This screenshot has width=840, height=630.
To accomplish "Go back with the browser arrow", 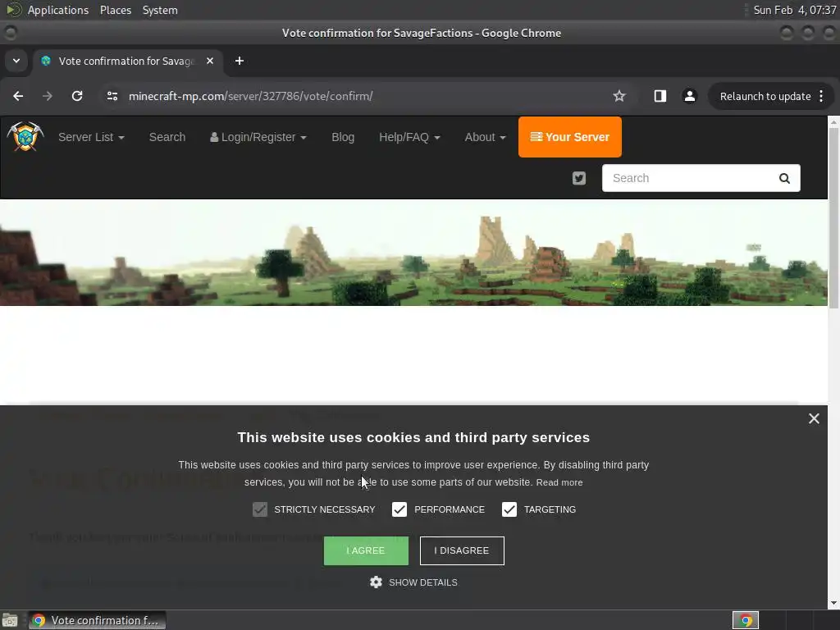I will tap(18, 96).
